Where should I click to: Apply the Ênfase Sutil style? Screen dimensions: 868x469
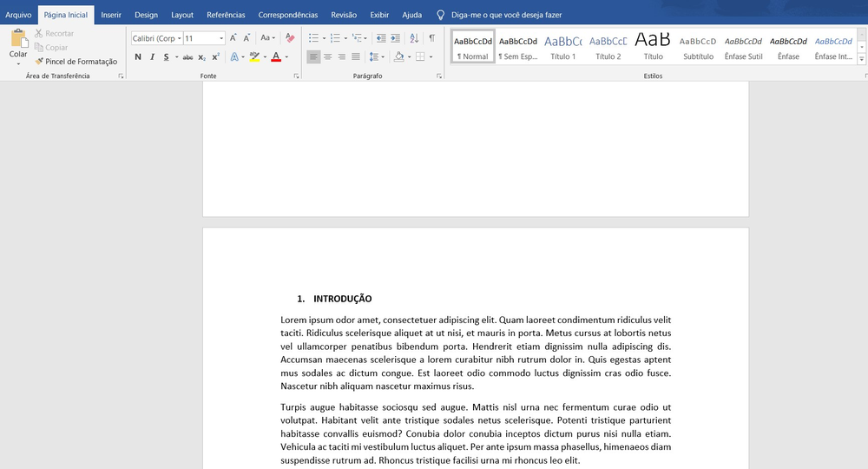point(744,47)
